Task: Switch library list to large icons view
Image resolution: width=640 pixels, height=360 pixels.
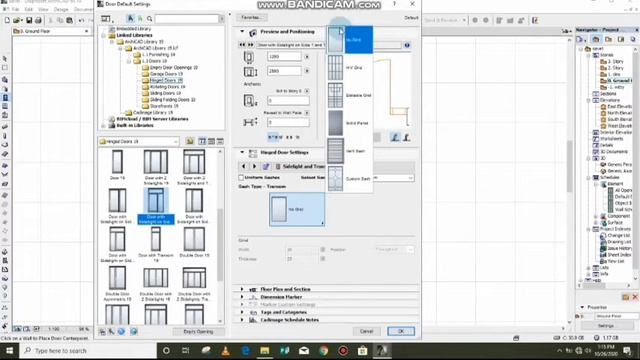Action: [202, 141]
